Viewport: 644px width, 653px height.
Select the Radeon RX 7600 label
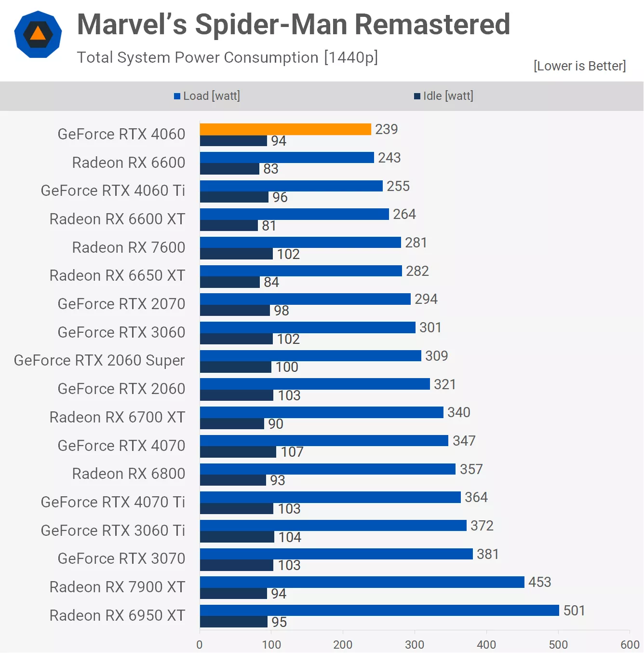pyautogui.click(x=128, y=247)
